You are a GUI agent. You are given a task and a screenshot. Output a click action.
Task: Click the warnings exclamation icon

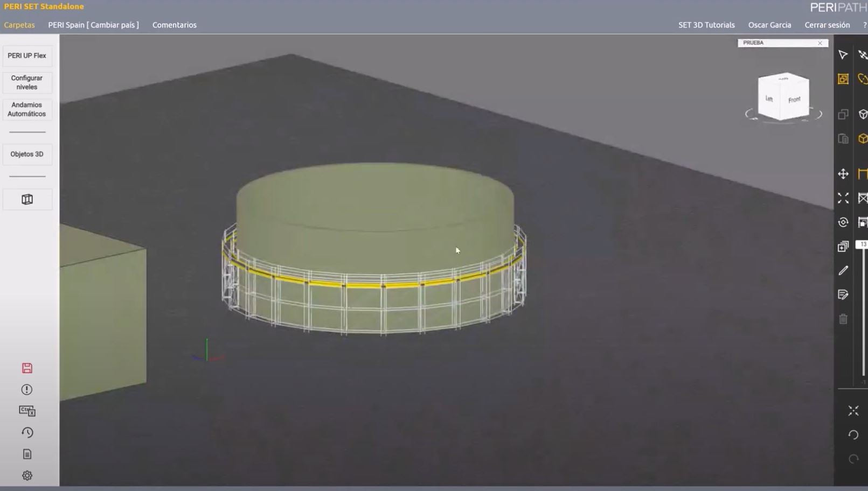[27, 390]
